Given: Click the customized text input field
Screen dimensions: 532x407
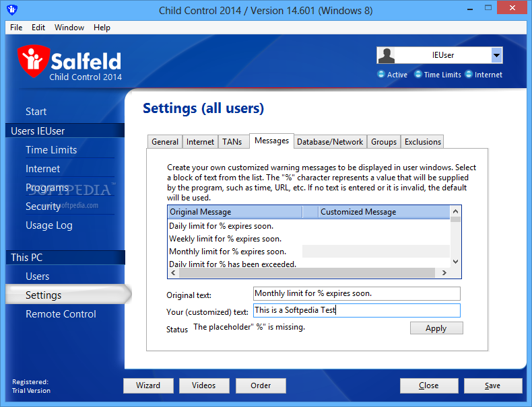Looking at the screenshot, I should point(357,310).
